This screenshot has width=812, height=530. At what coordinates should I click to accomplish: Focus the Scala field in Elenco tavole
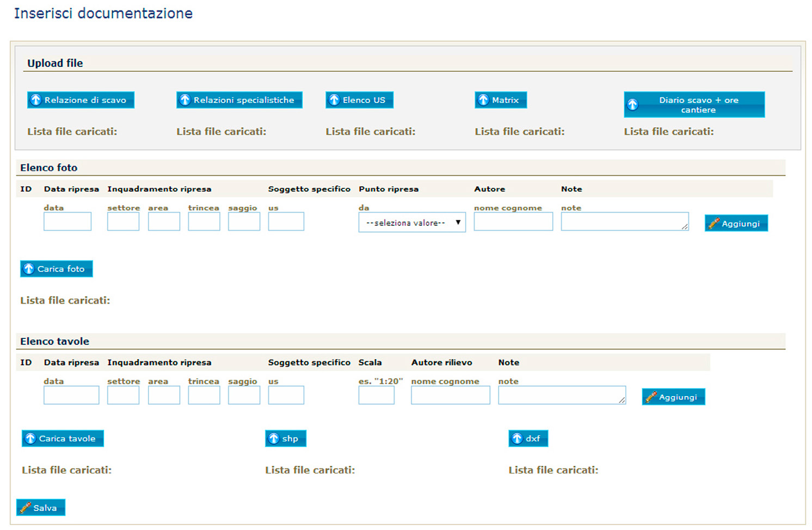pos(376,395)
